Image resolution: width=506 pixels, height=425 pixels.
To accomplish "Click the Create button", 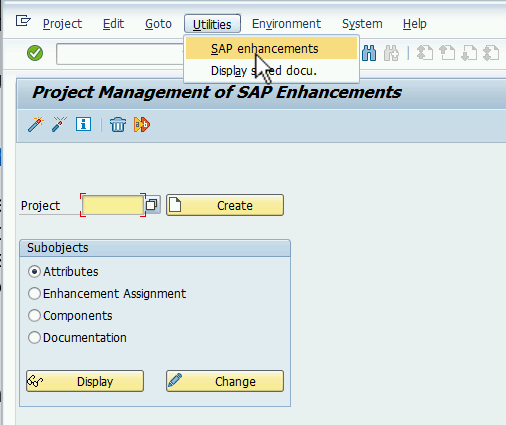I will tap(225, 205).
